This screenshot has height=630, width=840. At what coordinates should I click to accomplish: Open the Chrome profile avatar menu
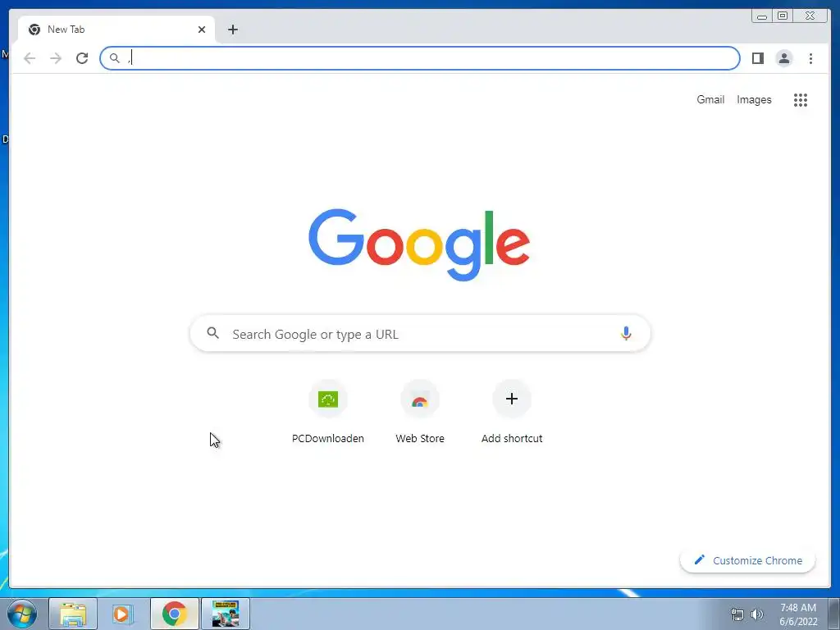(x=783, y=58)
